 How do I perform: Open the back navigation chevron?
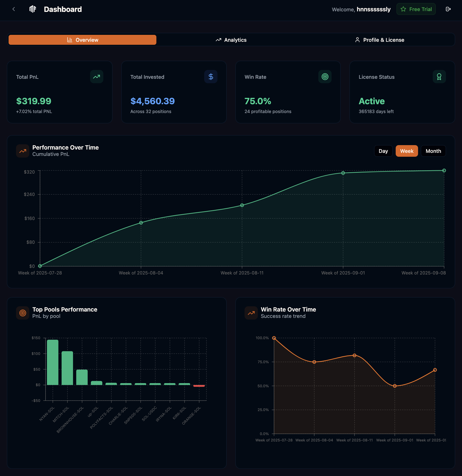[14, 9]
